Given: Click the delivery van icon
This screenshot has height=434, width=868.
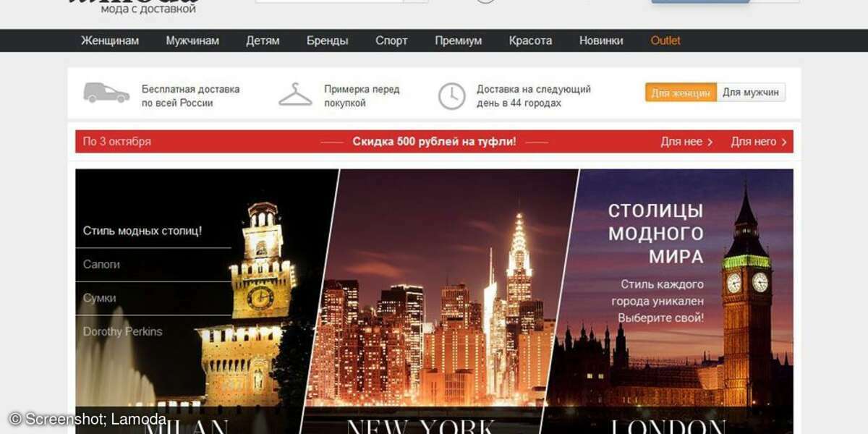Looking at the screenshot, I should 106,93.
